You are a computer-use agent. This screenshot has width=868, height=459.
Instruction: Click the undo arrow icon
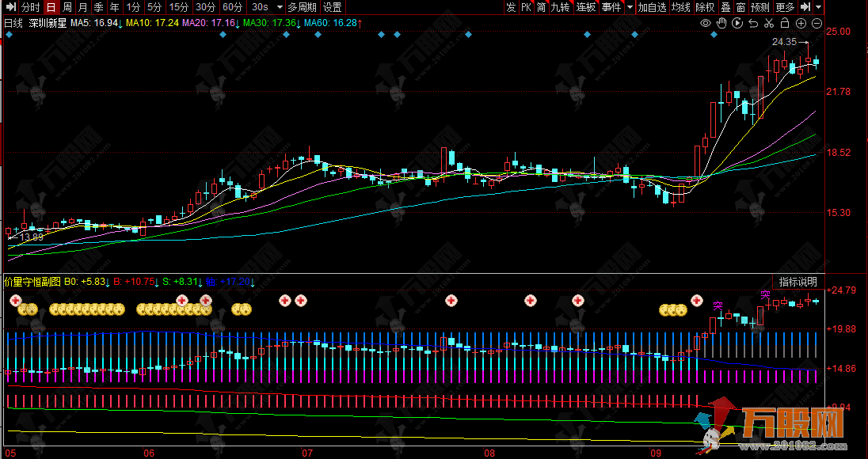pos(753,23)
